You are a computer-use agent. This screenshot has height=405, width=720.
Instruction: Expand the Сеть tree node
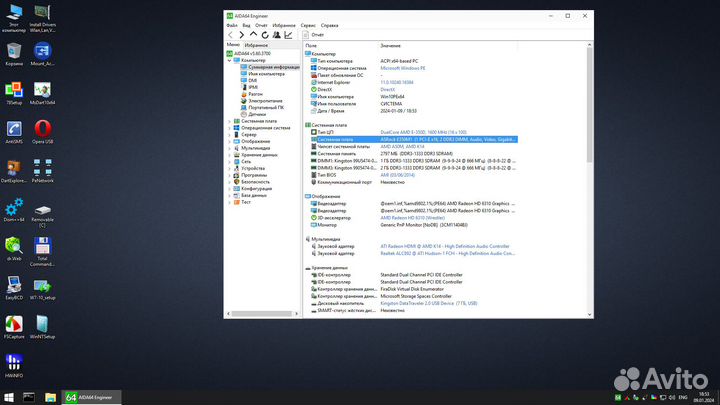(230, 162)
